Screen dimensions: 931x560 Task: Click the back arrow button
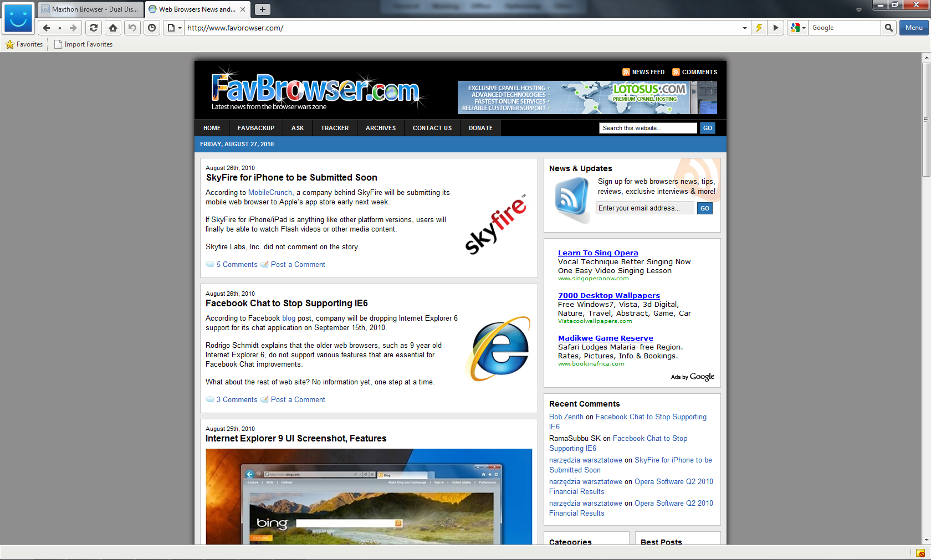tap(47, 28)
